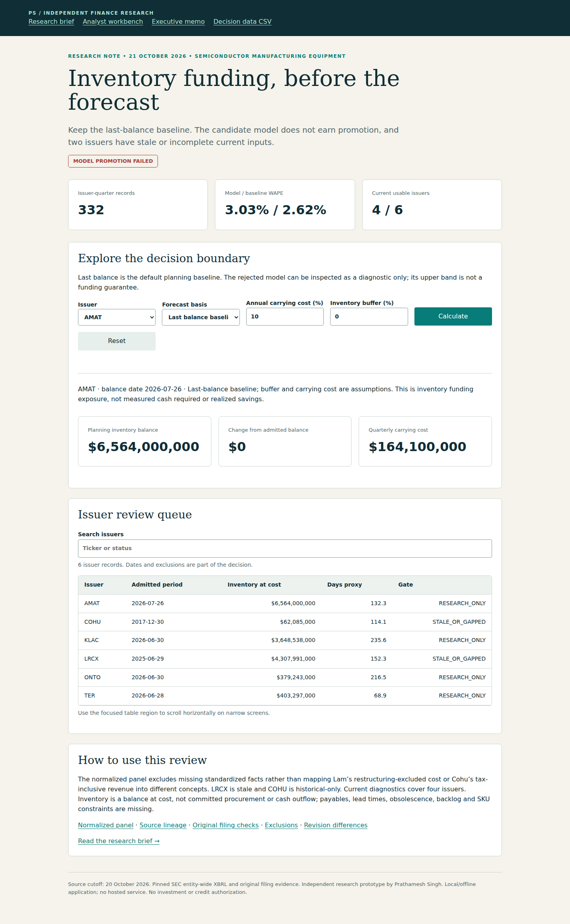Click the 4 / 6 usable issuers figure
Image resolution: width=570 pixels, height=924 pixels.
[x=387, y=210]
